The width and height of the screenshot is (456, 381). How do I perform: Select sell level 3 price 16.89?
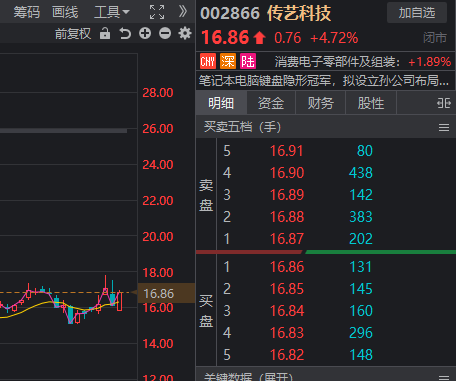287,195
